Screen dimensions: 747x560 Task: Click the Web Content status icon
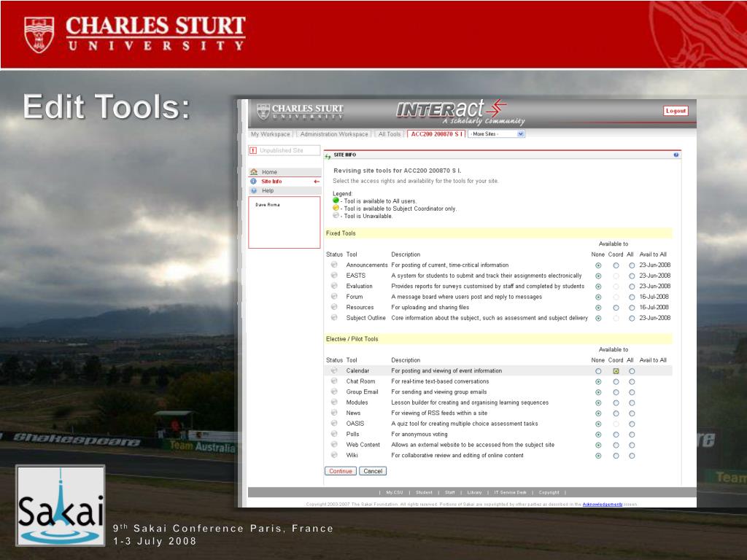click(x=334, y=444)
